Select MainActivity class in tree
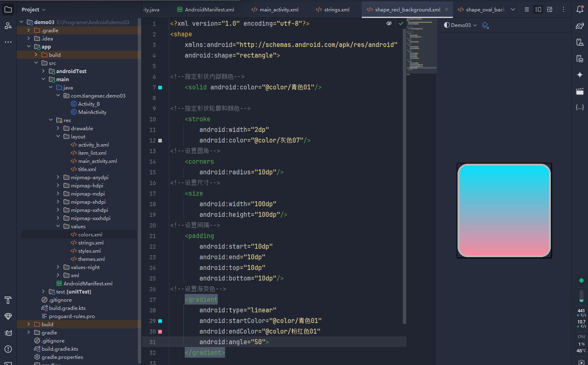Viewport: 588px width, 365px height. [x=88, y=112]
